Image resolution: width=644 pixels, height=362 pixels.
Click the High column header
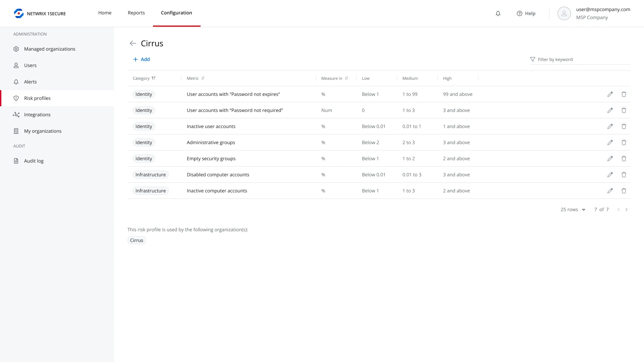click(447, 78)
